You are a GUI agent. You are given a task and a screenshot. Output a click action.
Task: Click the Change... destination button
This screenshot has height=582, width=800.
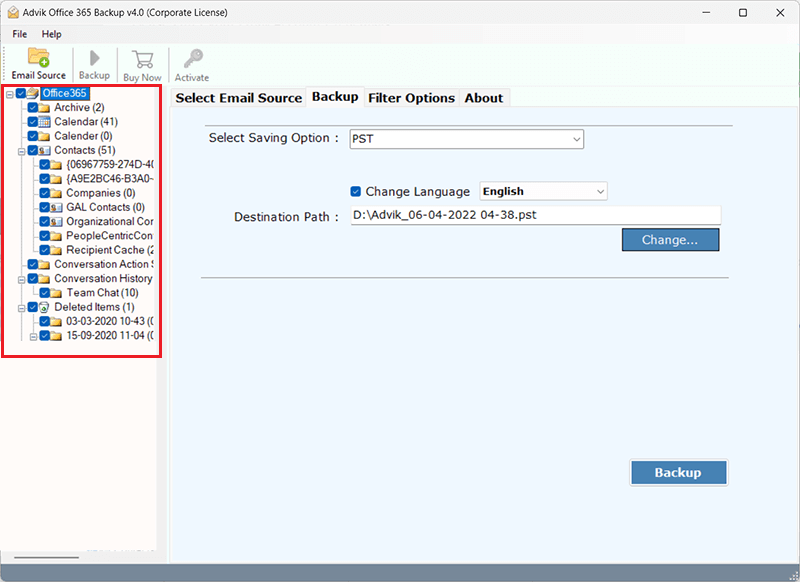pyautogui.click(x=670, y=240)
